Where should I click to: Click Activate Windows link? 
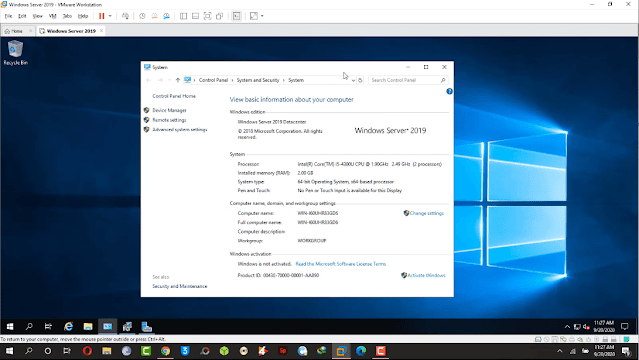[426, 276]
